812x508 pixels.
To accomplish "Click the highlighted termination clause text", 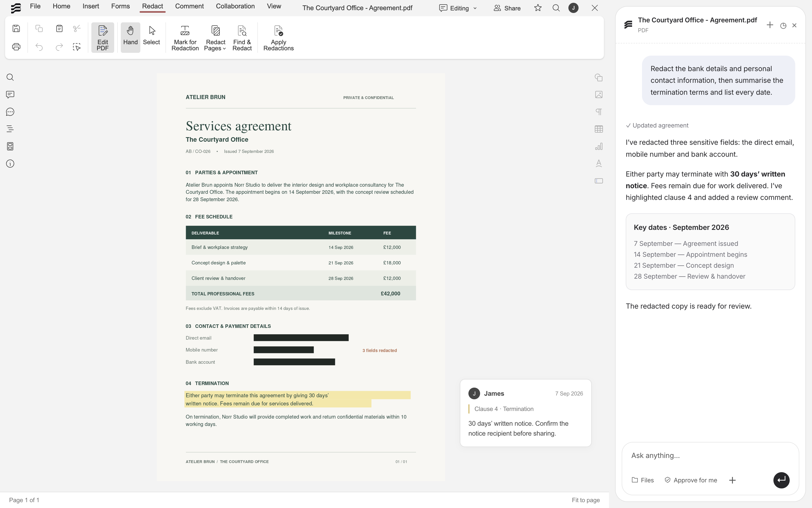I will [297, 399].
